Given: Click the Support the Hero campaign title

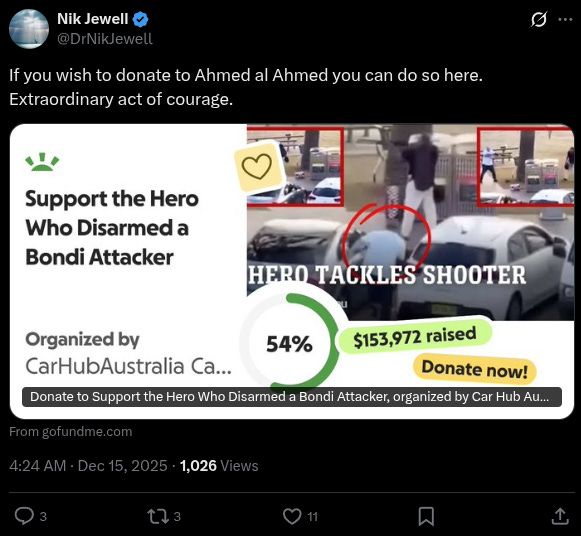Looking at the screenshot, I should tap(112, 228).
